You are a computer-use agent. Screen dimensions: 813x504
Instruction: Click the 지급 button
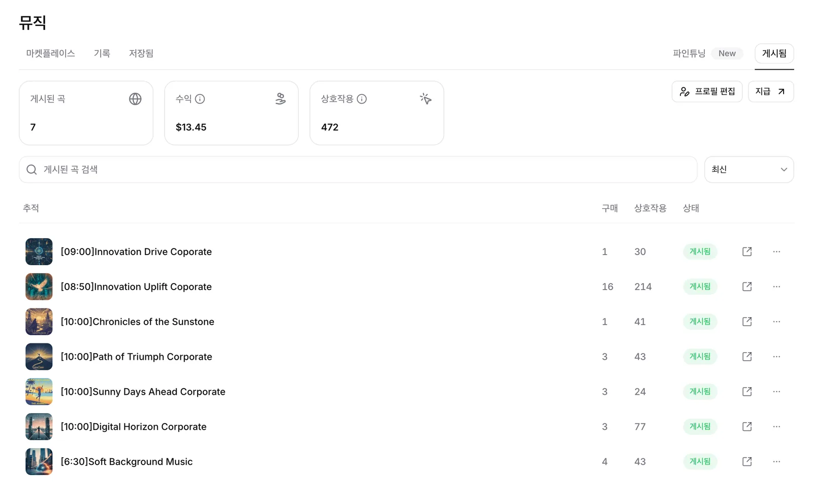point(771,91)
